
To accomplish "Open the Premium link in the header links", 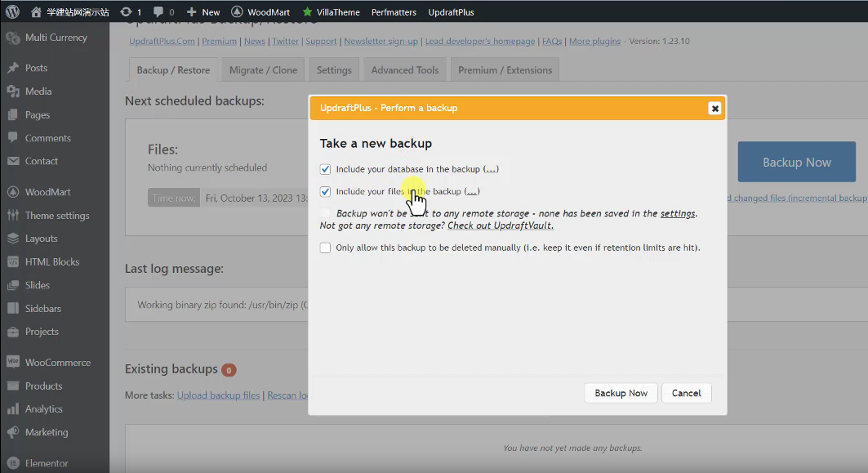I will (219, 41).
